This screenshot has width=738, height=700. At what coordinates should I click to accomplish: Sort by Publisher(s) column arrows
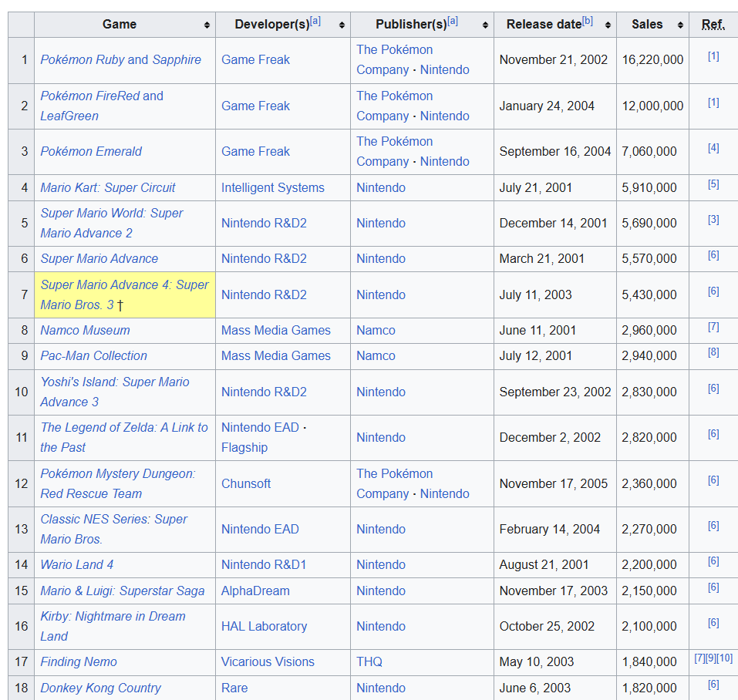[485, 25]
